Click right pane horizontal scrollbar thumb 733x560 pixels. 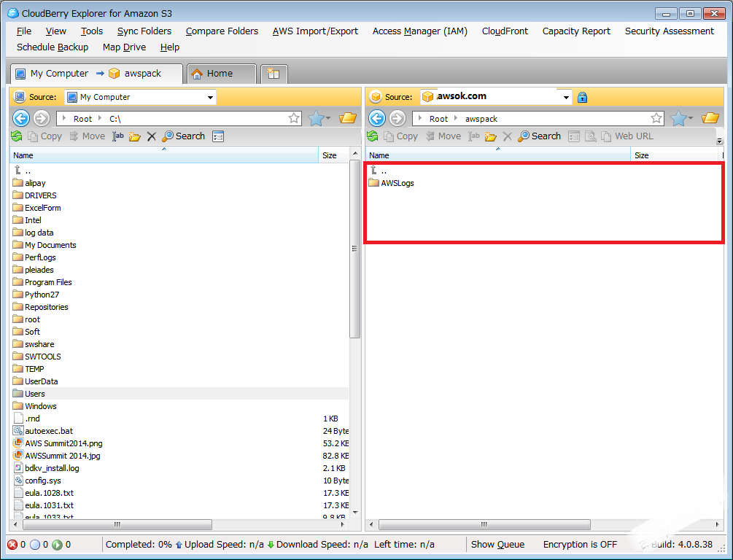(x=484, y=524)
